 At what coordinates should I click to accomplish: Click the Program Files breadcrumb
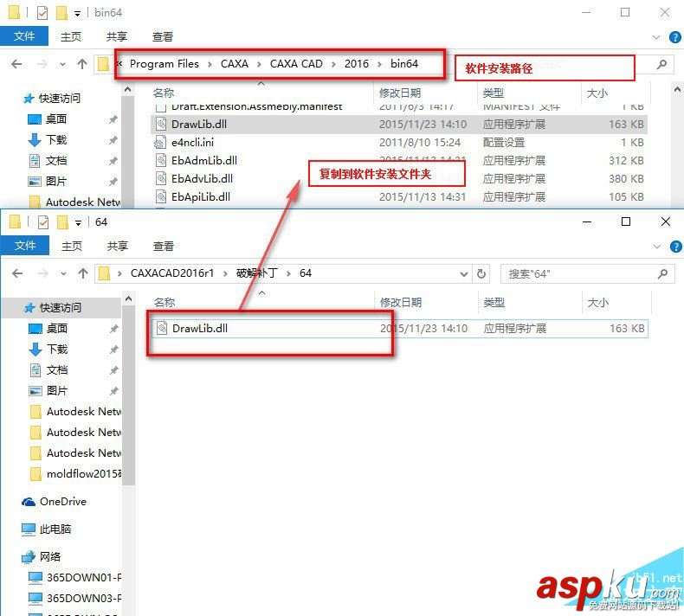(x=164, y=64)
